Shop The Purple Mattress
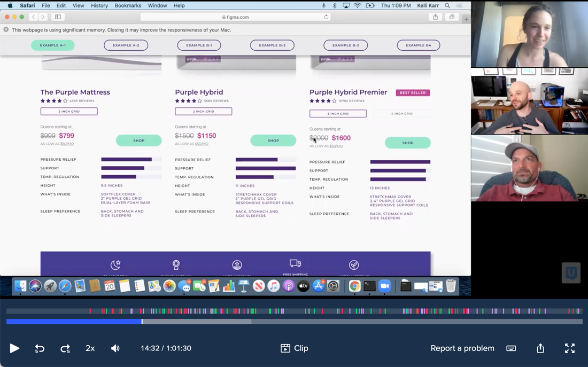This screenshot has width=588, height=367. [139, 140]
